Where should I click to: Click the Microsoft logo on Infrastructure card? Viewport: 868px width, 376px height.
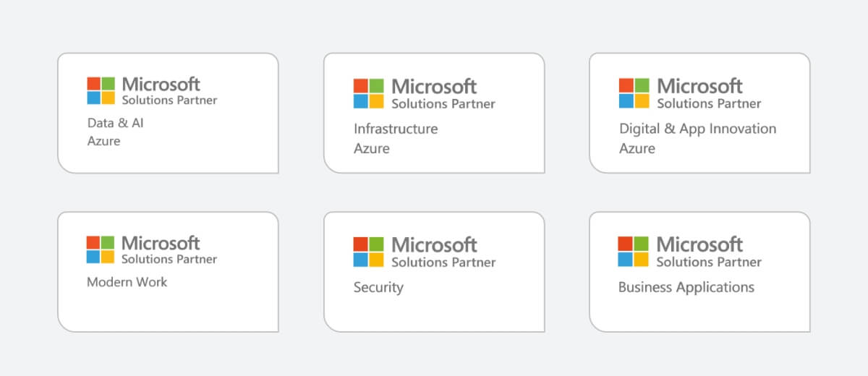368,93
